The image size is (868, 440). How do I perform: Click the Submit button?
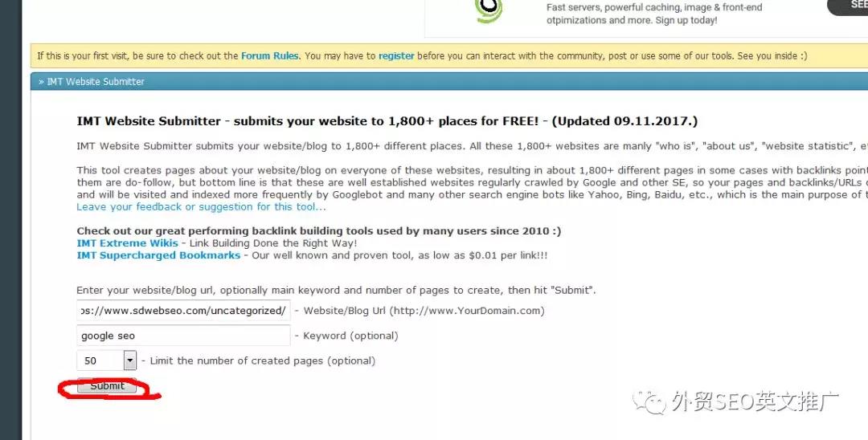[x=107, y=385]
